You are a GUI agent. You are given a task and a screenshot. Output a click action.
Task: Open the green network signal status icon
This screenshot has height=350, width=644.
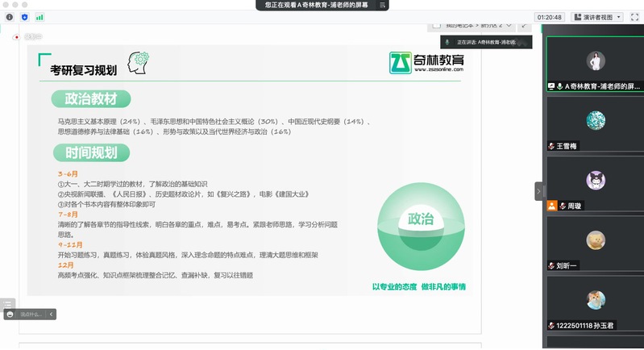pos(39,17)
